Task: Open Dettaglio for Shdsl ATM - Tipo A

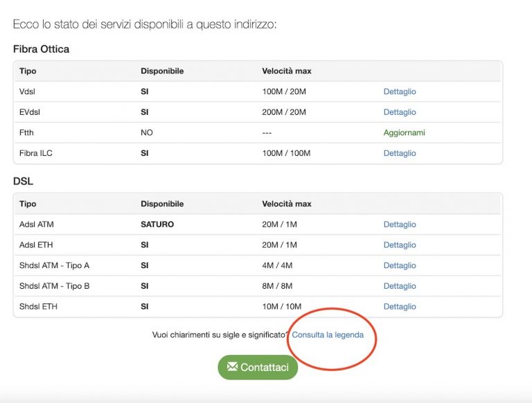Action: click(x=400, y=265)
